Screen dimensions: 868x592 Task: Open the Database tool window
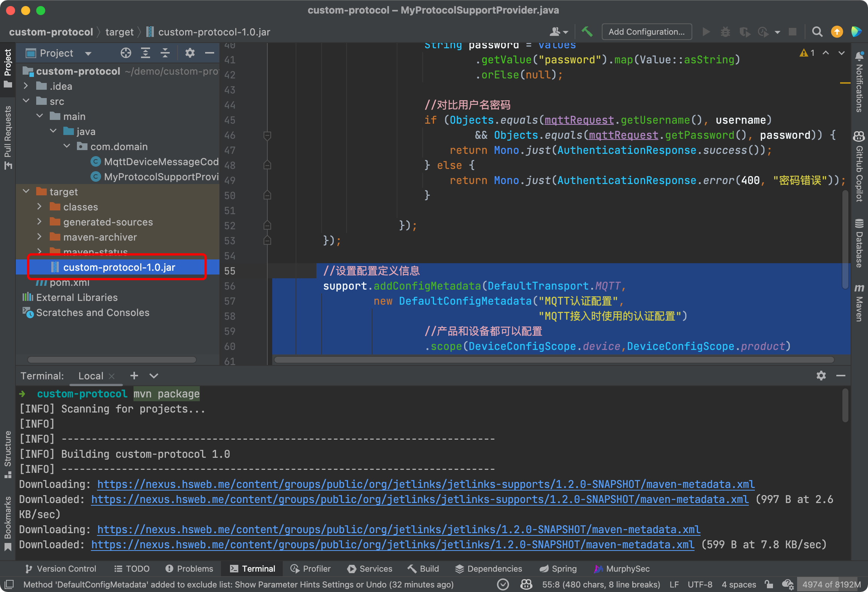pyautogui.click(x=859, y=243)
